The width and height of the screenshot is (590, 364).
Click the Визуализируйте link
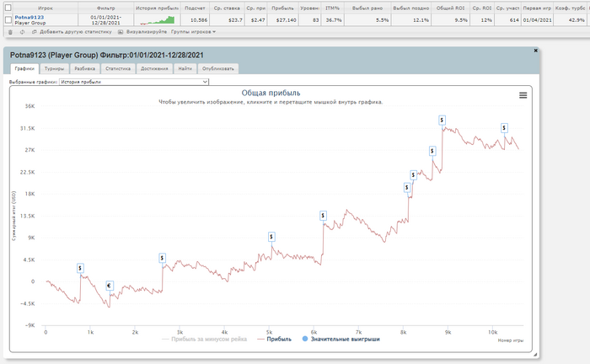(147, 32)
